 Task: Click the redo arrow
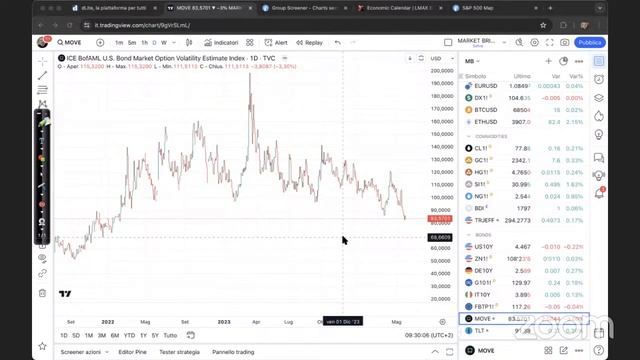coord(353,42)
